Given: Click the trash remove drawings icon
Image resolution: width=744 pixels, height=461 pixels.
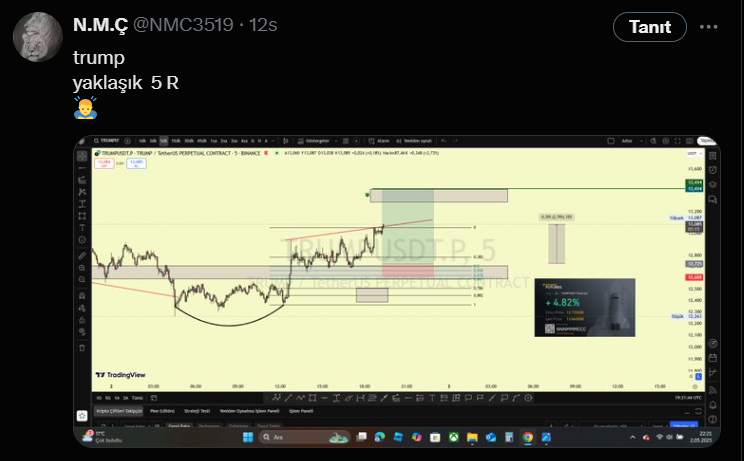Looking at the screenshot, I should 82,348.
